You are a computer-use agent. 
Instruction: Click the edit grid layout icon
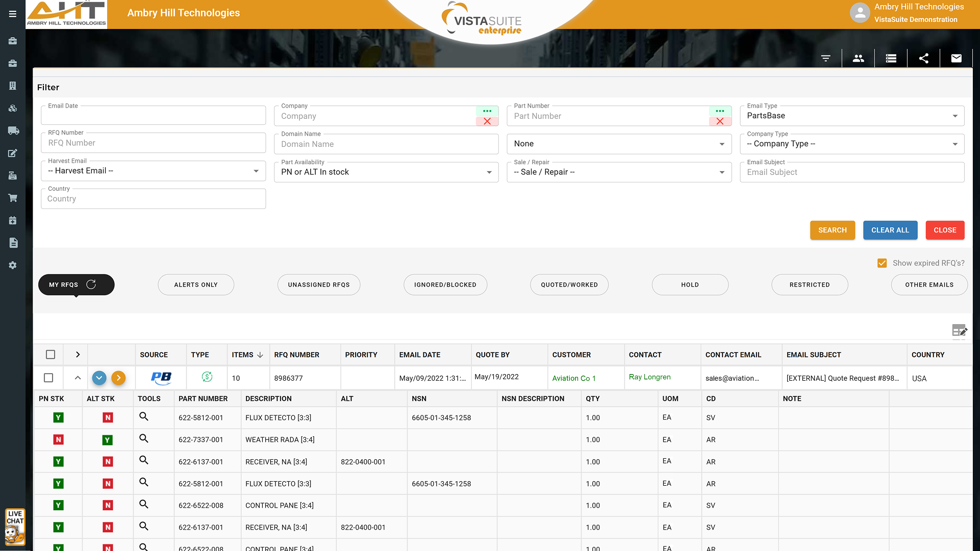(x=959, y=331)
